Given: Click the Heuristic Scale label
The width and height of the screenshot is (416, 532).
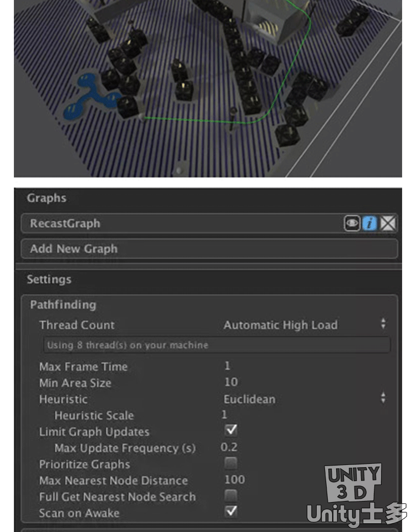Looking at the screenshot, I should 94,416.
